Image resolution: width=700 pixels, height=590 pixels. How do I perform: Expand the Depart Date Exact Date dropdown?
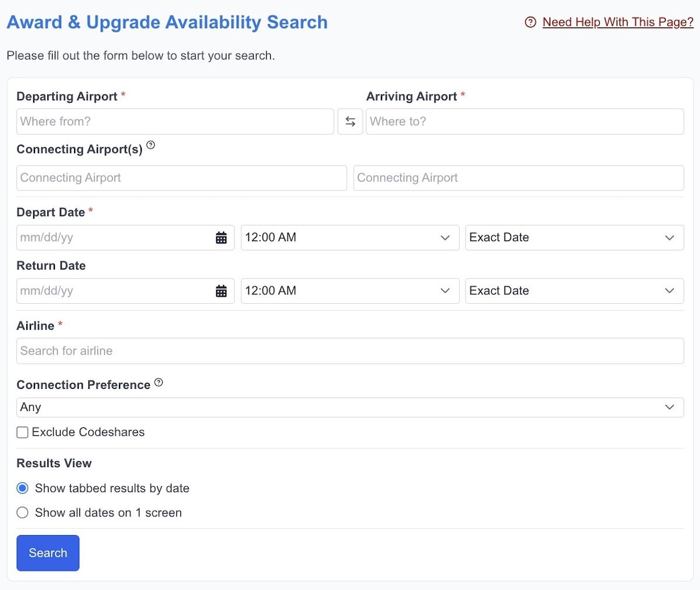(574, 237)
